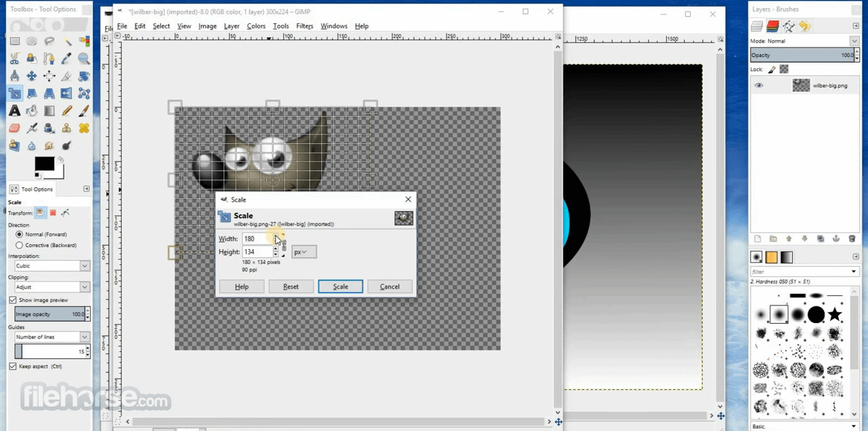868x431 pixels.
Task: Open the File menu
Action: pyautogui.click(x=122, y=26)
